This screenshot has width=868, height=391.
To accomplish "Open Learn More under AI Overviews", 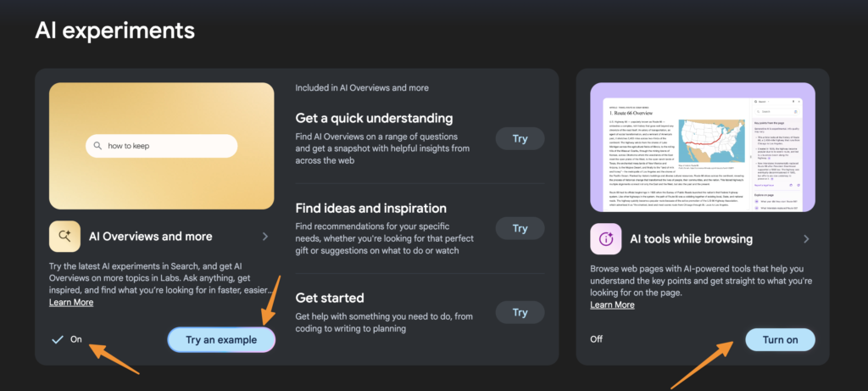I will [x=71, y=303].
